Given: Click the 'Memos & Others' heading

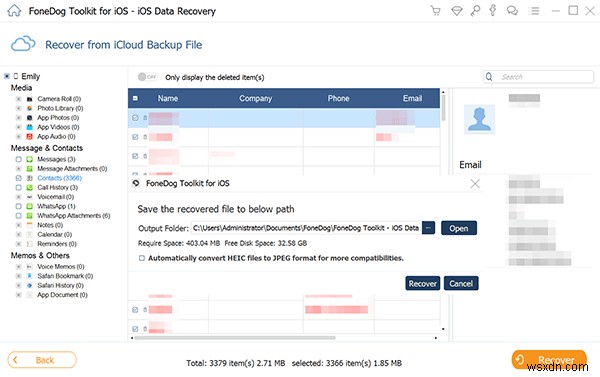Looking at the screenshot, I should tap(40, 255).
